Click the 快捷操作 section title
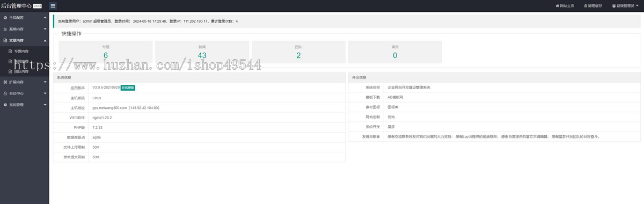Viewport: 644px width, 204px height. click(71, 34)
